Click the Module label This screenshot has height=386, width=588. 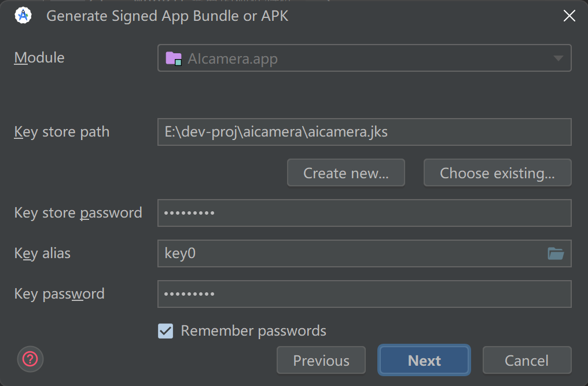[x=39, y=58]
